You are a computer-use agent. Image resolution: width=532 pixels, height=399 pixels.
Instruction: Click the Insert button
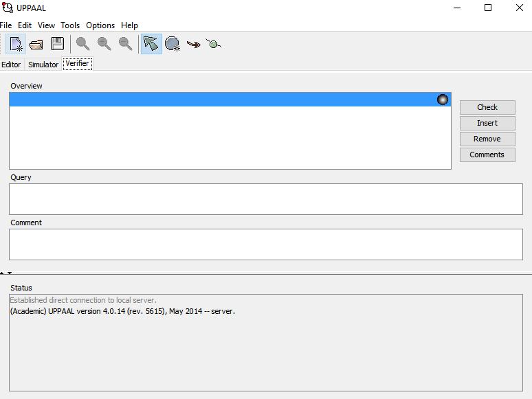[487, 123]
